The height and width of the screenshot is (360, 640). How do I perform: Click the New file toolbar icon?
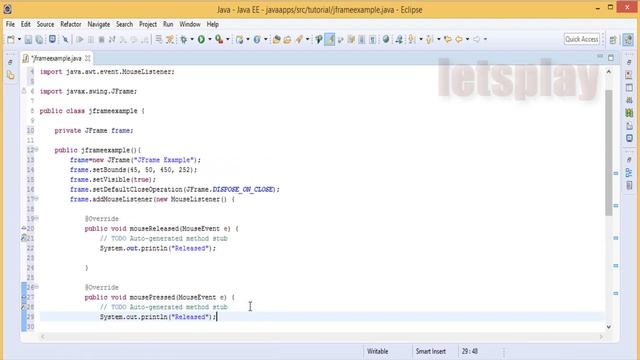(11, 40)
